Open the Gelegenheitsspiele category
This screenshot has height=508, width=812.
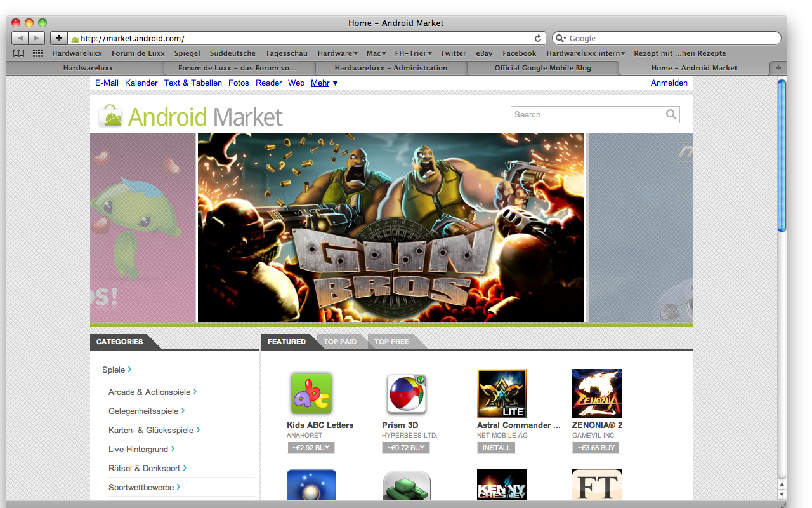coord(147,411)
